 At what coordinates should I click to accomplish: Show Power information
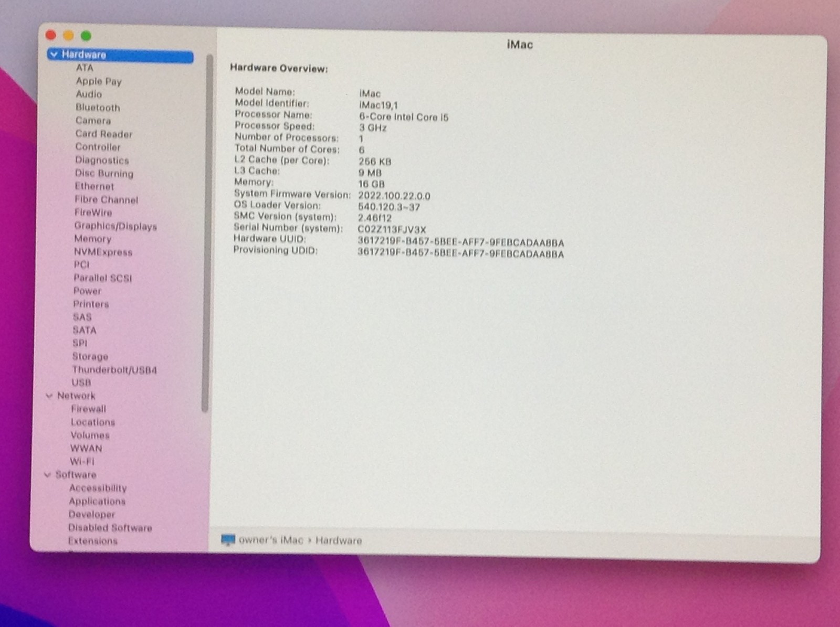[x=87, y=291]
